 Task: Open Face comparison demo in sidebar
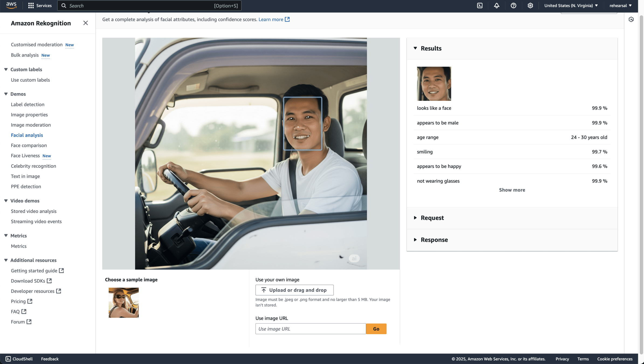29,145
